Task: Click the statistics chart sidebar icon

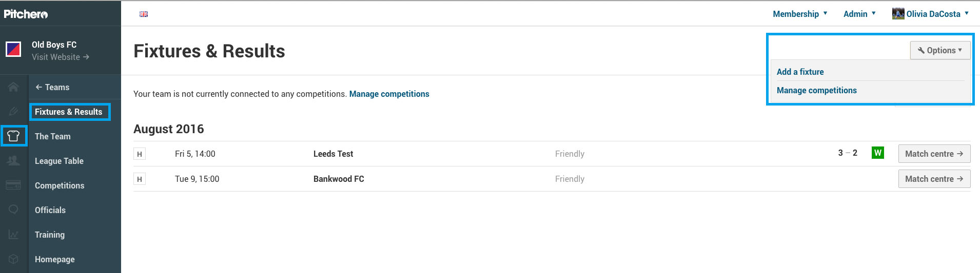Action: [14, 235]
